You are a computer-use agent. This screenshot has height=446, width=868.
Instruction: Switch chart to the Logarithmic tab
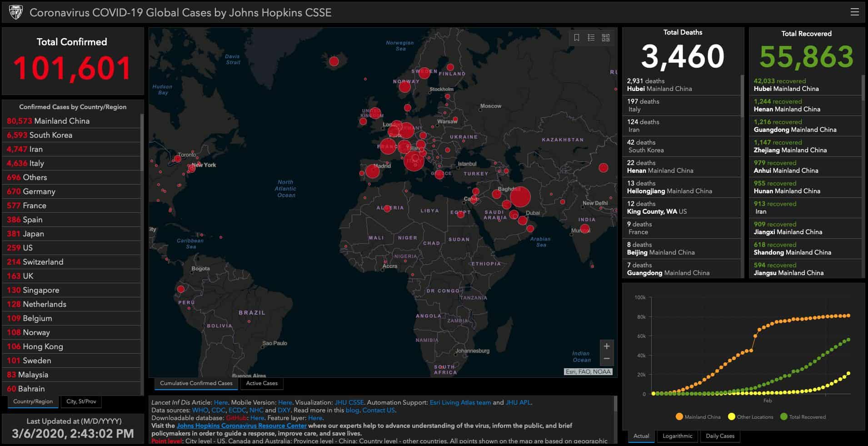pos(677,436)
